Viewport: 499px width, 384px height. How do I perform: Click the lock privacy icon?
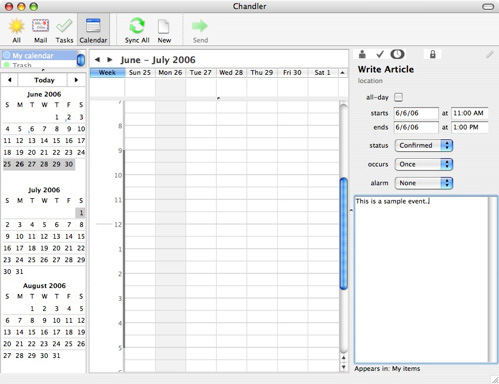tap(433, 54)
